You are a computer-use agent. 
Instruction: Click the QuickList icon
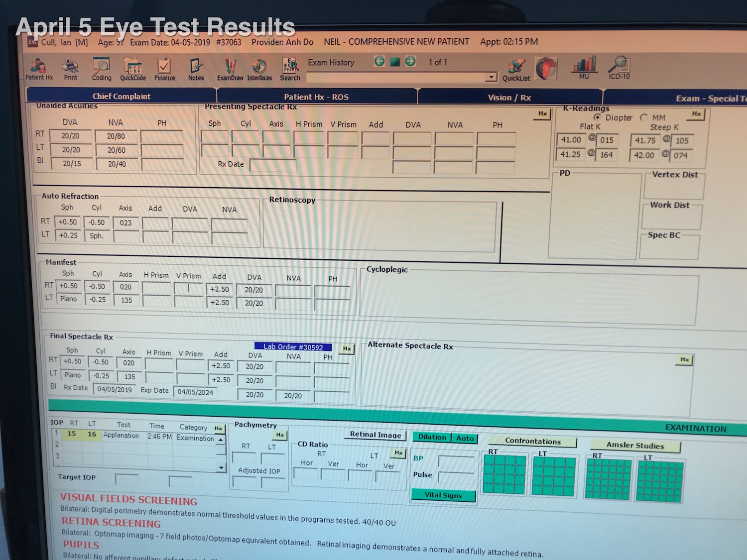[516, 70]
